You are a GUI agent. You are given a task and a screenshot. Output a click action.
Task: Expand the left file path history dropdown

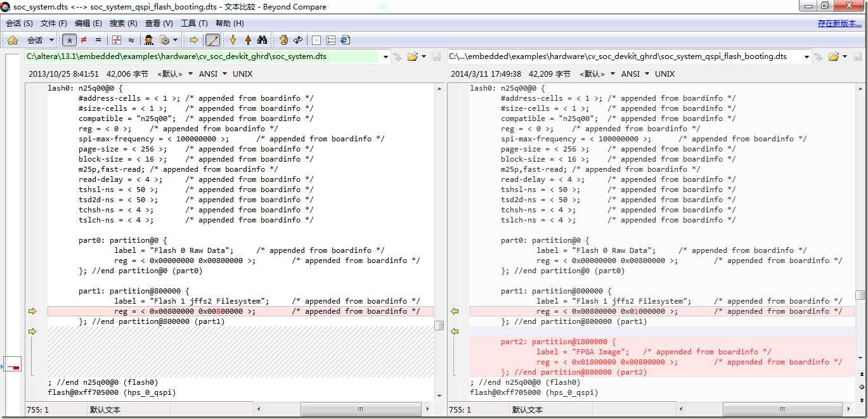tap(386, 56)
